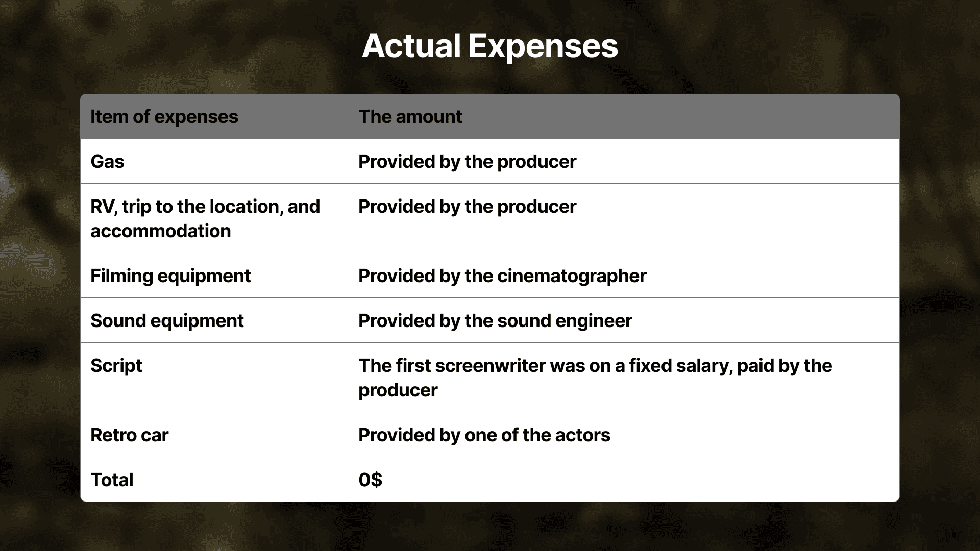Click the word "producer" ending the Script row
Image resolution: width=980 pixels, height=551 pixels.
click(x=398, y=390)
